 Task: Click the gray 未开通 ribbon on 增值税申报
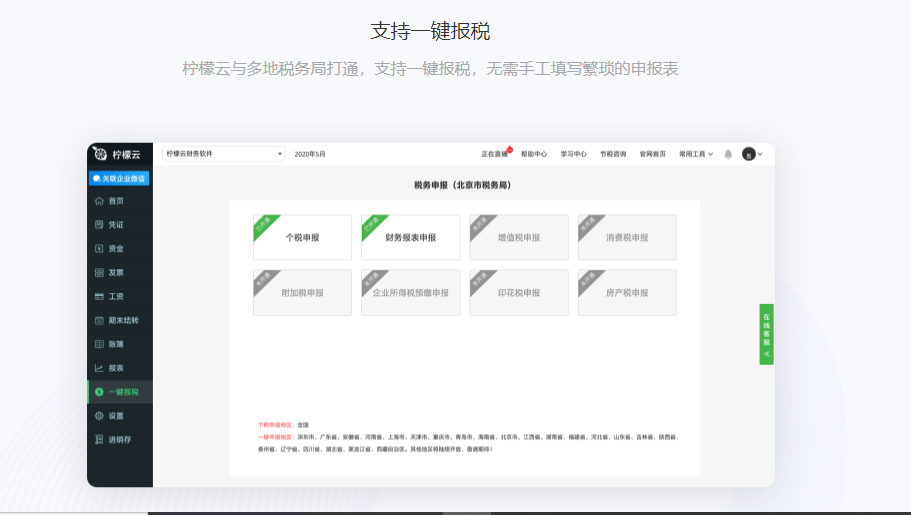click(479, 224)
